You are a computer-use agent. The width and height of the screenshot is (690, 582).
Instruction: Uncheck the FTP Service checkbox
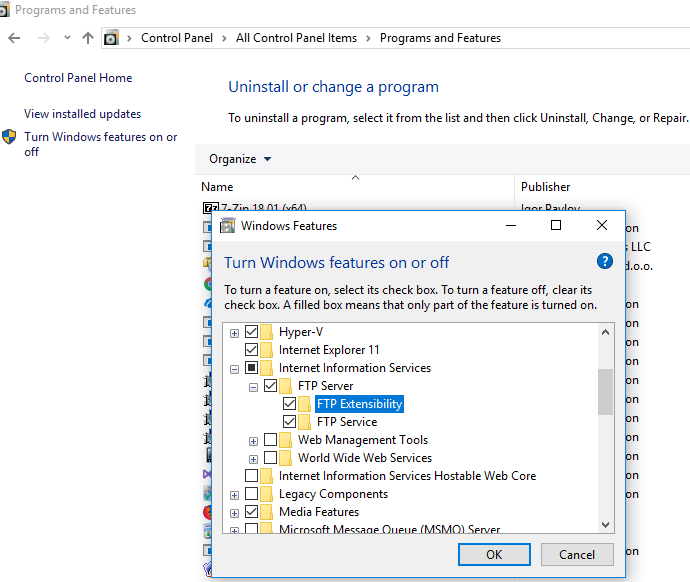[289, 421]
